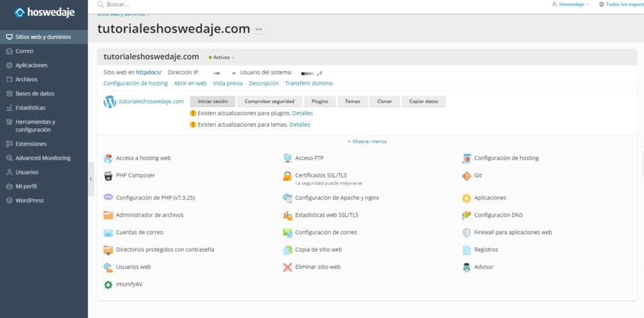Click the Configuración de hosting text link
This screenshot has height=318, width=644.
click(136, 84)
